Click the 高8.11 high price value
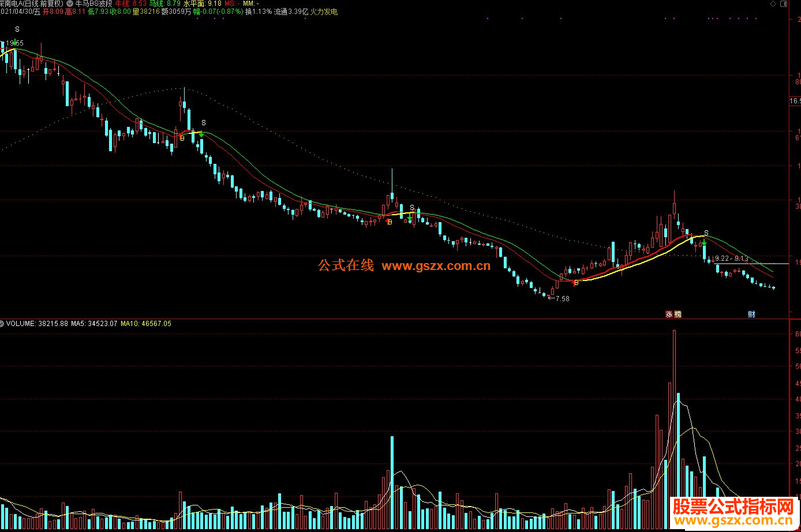This screenshot has width=801, height=532. pos(75,12)
